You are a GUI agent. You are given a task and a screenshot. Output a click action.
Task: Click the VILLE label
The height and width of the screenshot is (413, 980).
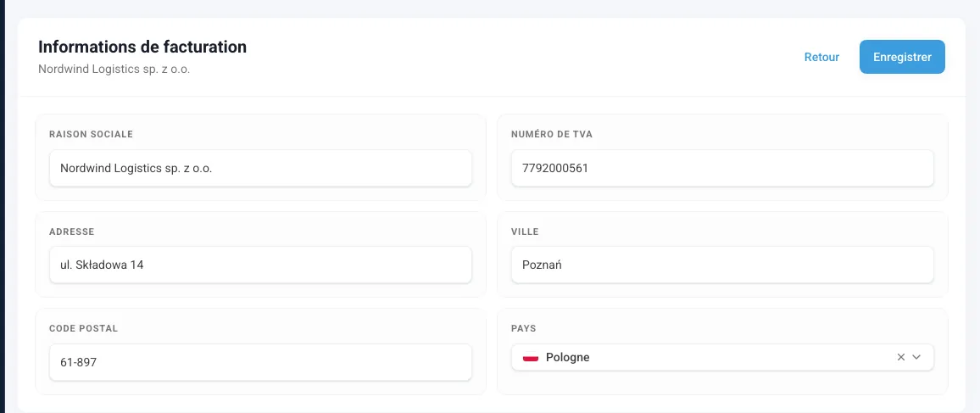click(x=525, y=232)
